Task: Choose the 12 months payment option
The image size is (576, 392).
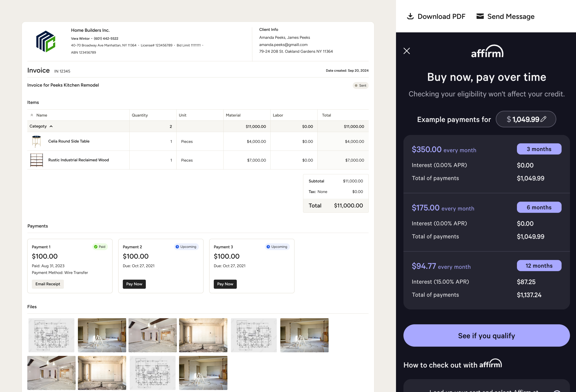Action: click(x=539, y=266)
